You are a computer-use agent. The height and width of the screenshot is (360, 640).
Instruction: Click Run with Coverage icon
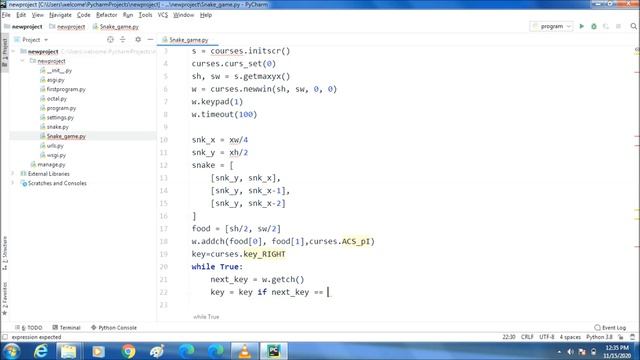606,27
